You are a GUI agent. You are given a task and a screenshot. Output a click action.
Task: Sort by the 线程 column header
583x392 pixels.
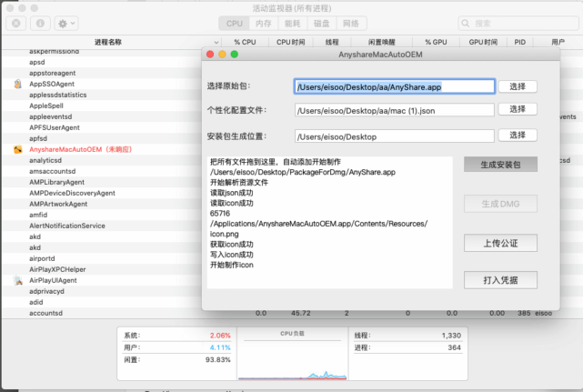(x=332, y=42)
